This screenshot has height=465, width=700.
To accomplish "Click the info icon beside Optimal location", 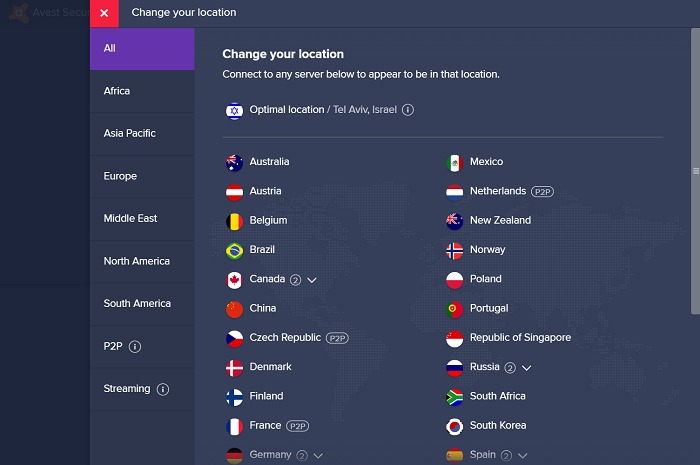I will click(408, 110).
